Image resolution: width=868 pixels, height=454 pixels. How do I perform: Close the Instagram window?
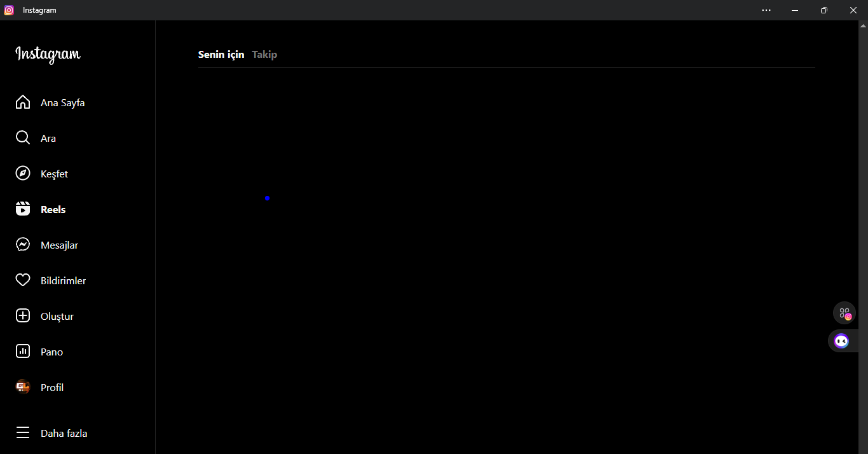pos(853,10)
